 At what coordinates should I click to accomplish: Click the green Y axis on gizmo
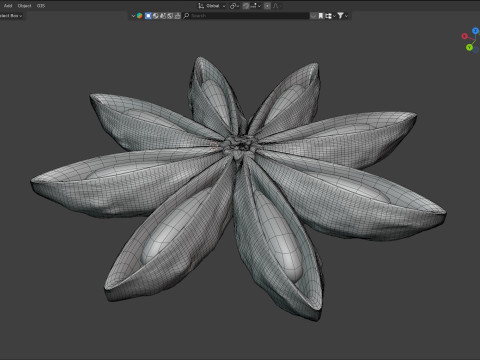point(469,48)
